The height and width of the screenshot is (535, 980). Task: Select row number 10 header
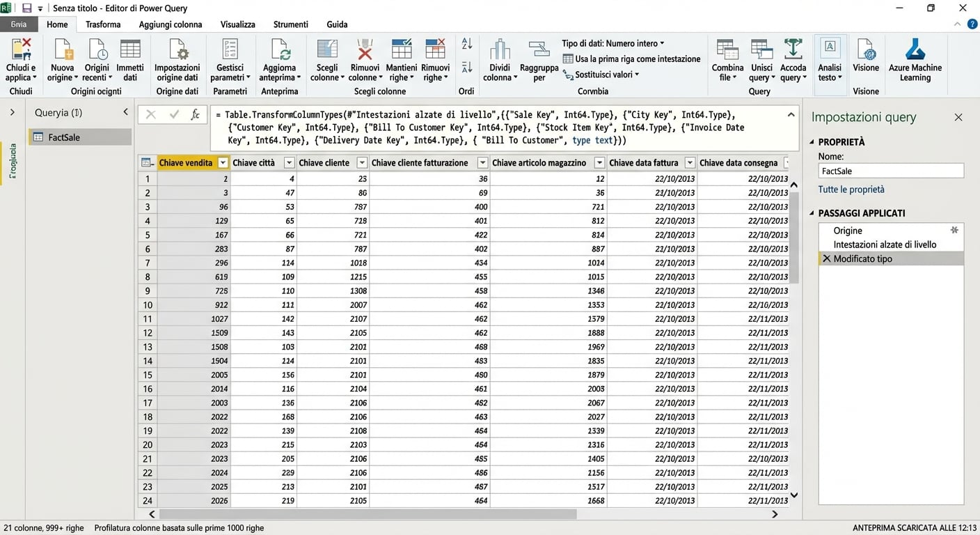tap(148, 304)
